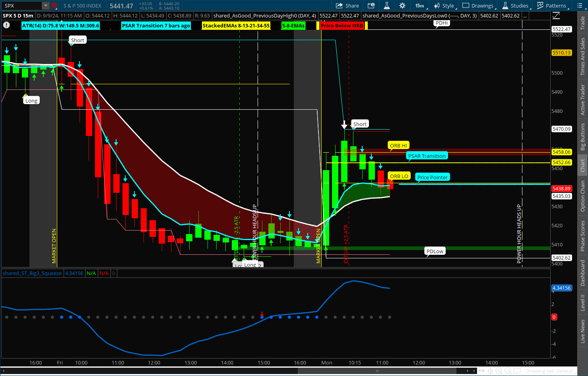Open the Level II side tab
The height and width of the screenshot is (376, 588).
(583, 302)
